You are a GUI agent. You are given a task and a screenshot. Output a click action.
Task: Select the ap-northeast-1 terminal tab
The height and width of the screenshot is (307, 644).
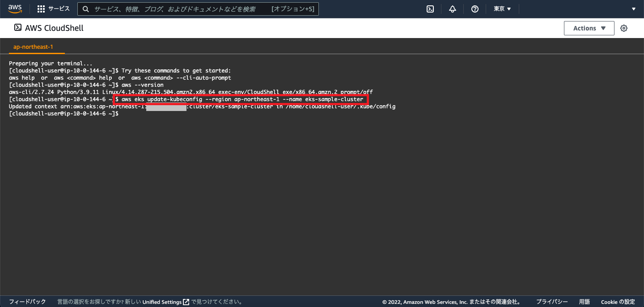pos(33,47)
